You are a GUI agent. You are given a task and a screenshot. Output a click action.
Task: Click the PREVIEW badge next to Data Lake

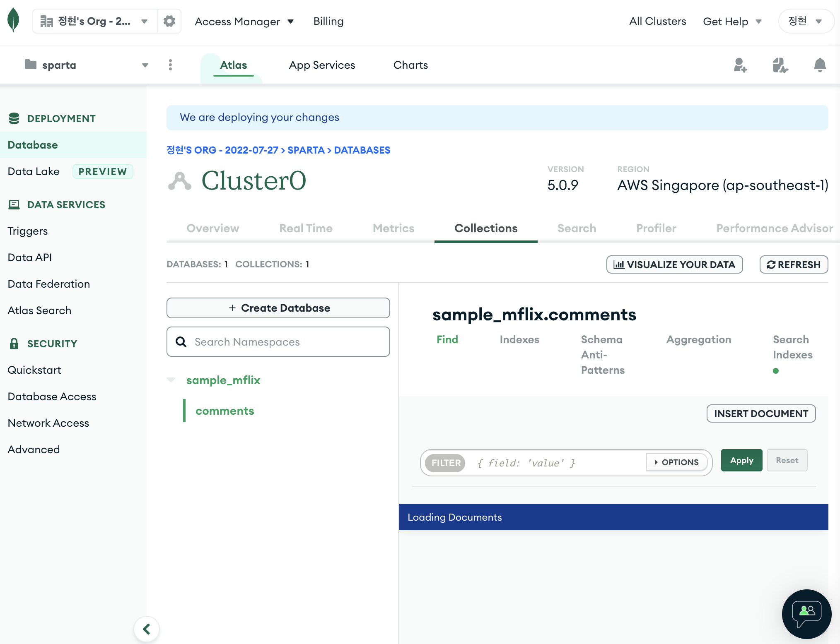pyautogui.click(x=103, y=171)
